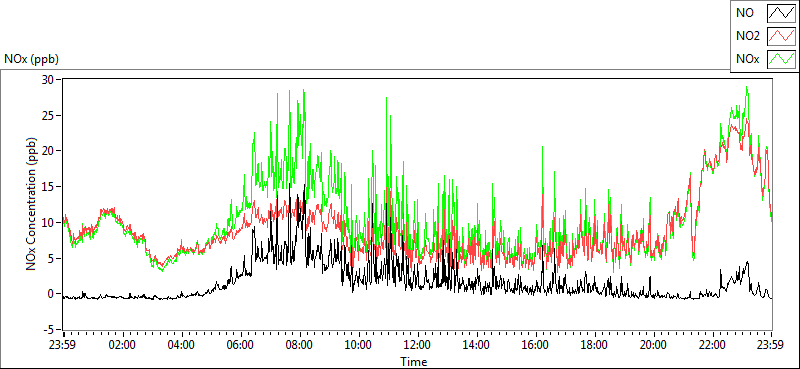Click the 15 y-axis tick label
The width and height of the screenshot is (800, 369).
point(49,187)
